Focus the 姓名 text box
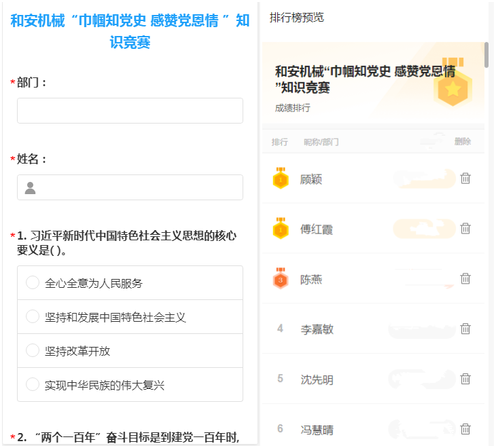 point(130,187)
